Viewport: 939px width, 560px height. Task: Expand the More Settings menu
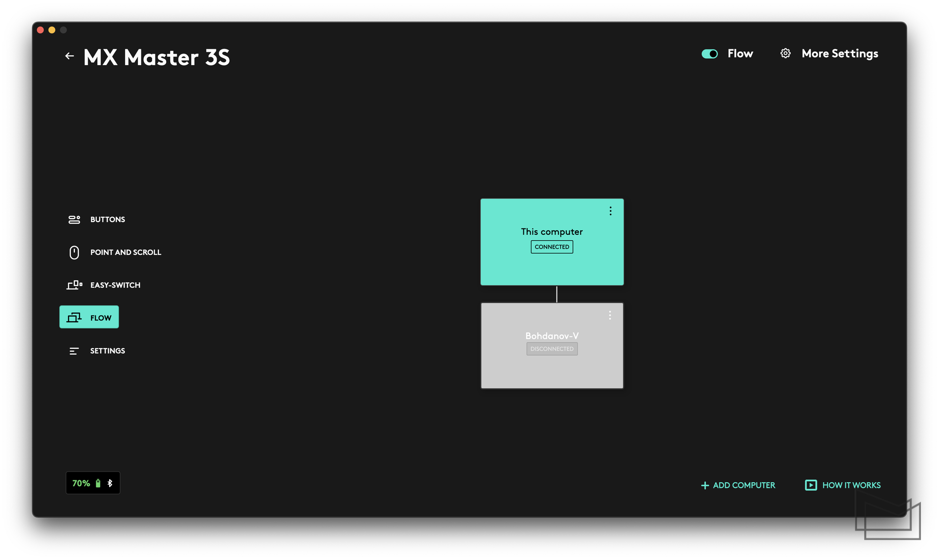click(x=829, y=53)
